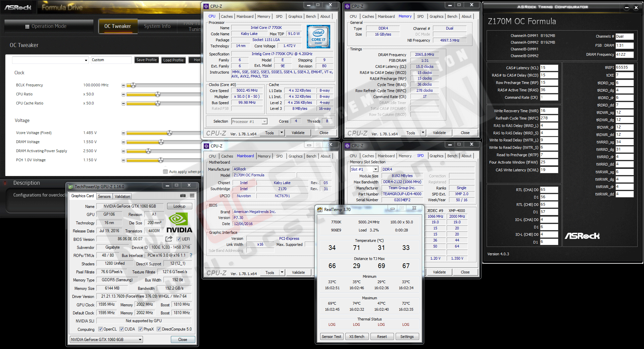
Task: Click the BCLK Frequency slider handle
Action: tap(133, 85)
